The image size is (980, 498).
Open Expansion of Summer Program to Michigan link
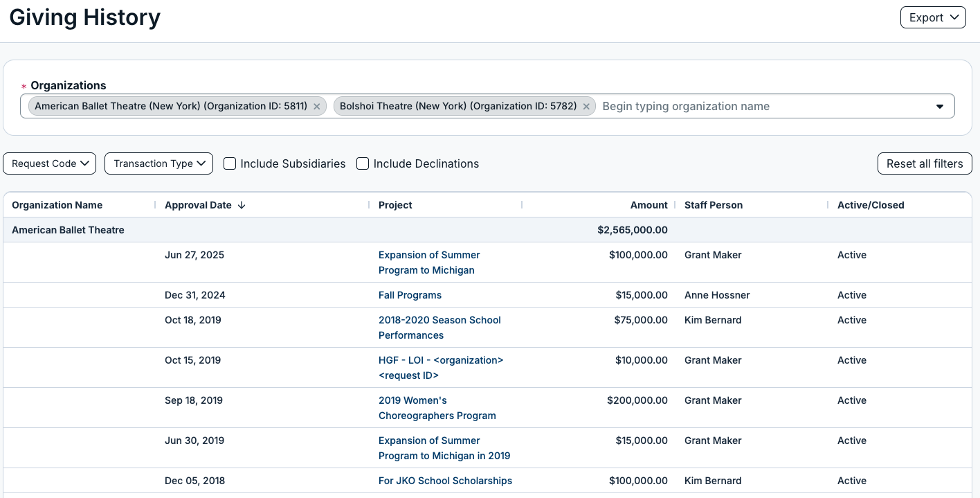pos(429,263)
